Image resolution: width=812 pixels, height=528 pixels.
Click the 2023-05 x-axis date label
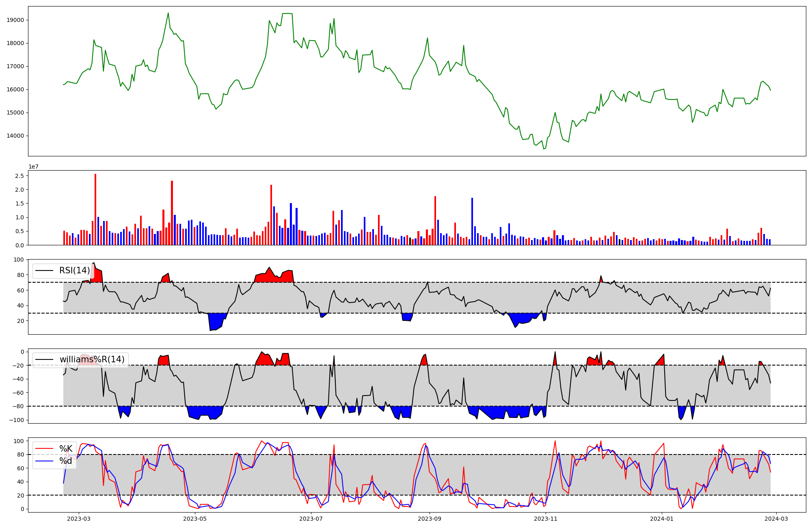pyautogui.click(x=195, y=518)
